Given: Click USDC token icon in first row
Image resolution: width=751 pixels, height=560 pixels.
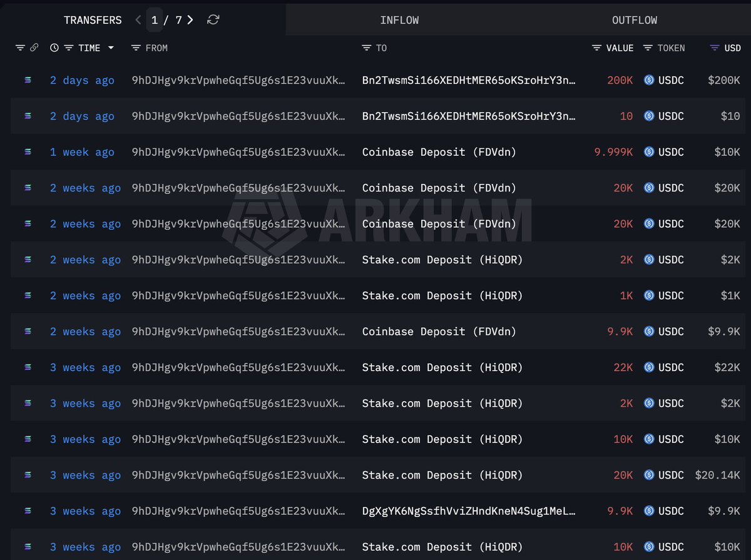Looking at the screenshot, I should pyautogui.click(x=649, y=80).
